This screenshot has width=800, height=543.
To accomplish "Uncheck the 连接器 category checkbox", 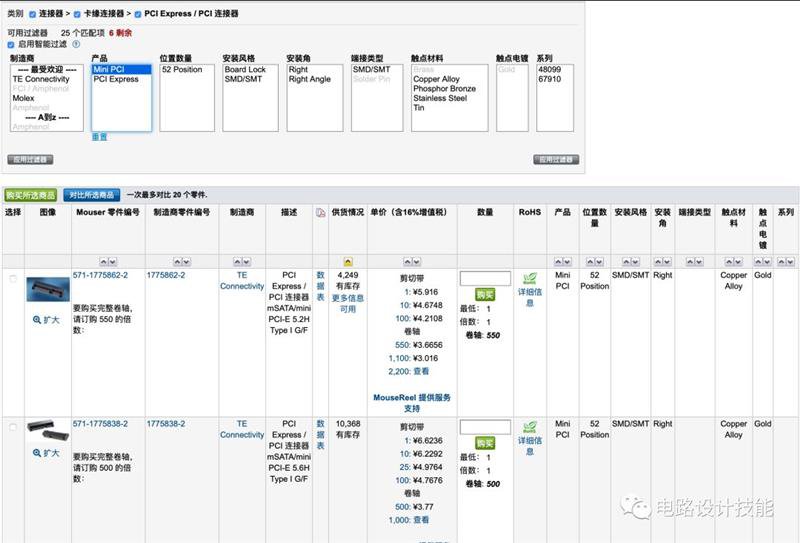I will pos(33,14).
